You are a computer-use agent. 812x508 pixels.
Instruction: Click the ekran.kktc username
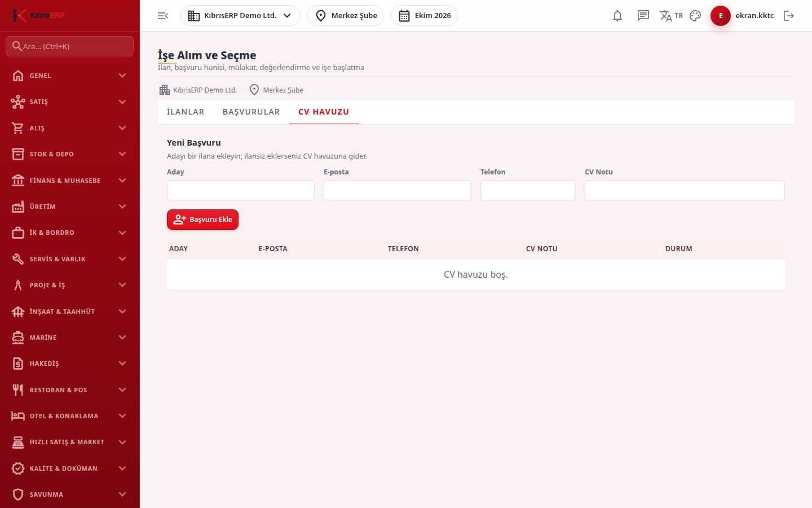[754, 16]
